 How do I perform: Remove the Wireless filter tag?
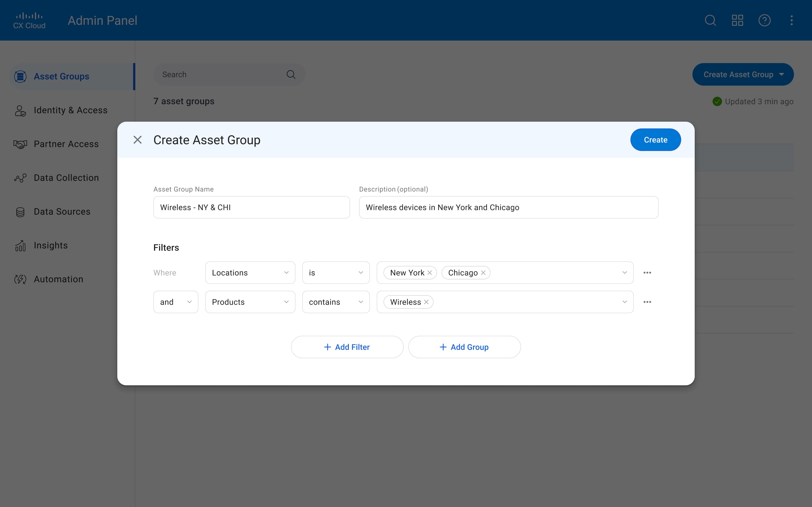[426, 302]
